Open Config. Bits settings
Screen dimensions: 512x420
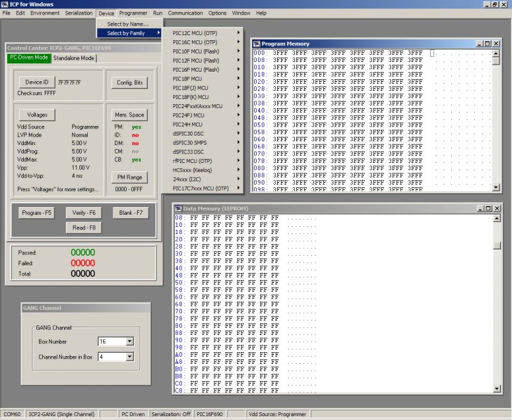[x=130, y=82]
